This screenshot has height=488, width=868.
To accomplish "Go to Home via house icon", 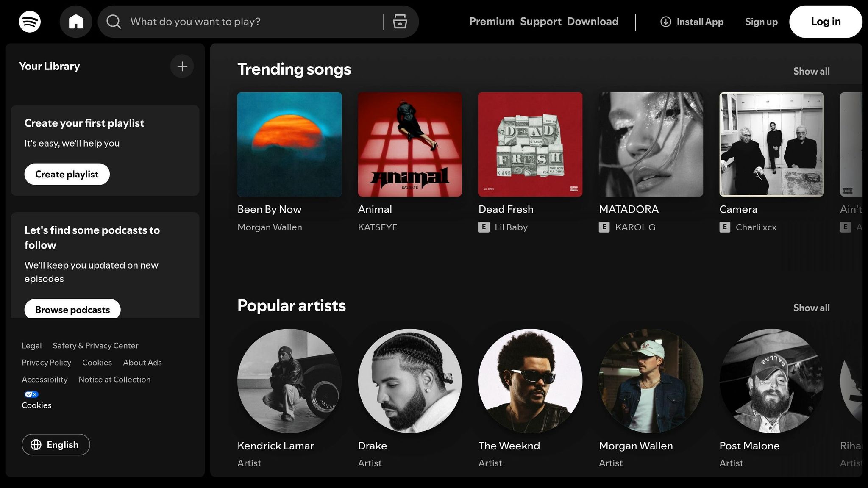I will pos(76,22).
